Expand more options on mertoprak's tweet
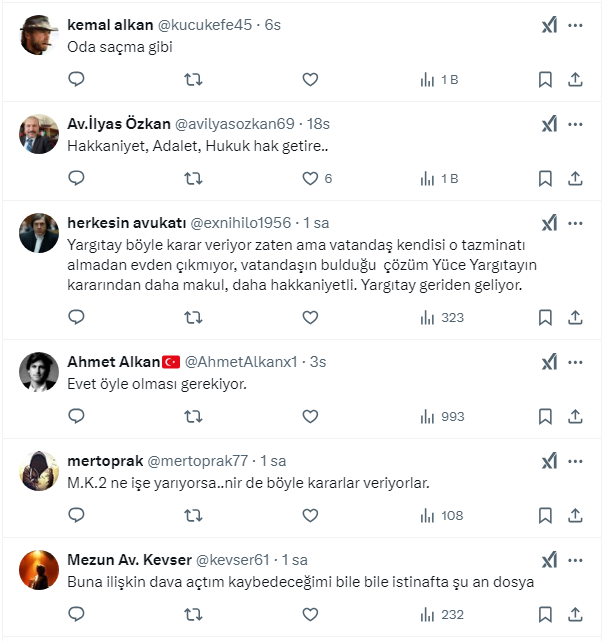The width and height of the screenshot is (609, 641). [x=576, y=461]
